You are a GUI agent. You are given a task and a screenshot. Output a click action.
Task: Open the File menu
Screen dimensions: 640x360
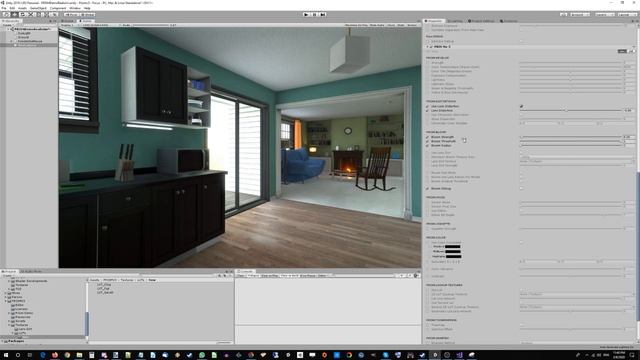click(x=4, y=8)
